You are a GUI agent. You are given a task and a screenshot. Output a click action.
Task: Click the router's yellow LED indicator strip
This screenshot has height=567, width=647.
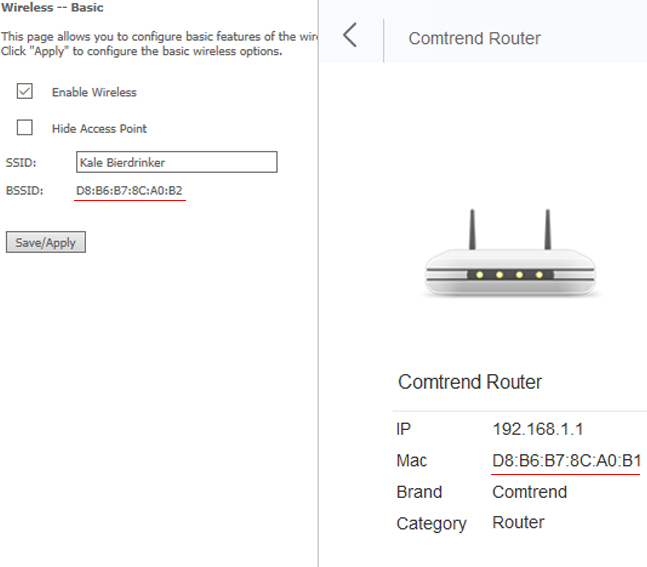point(510,274)
